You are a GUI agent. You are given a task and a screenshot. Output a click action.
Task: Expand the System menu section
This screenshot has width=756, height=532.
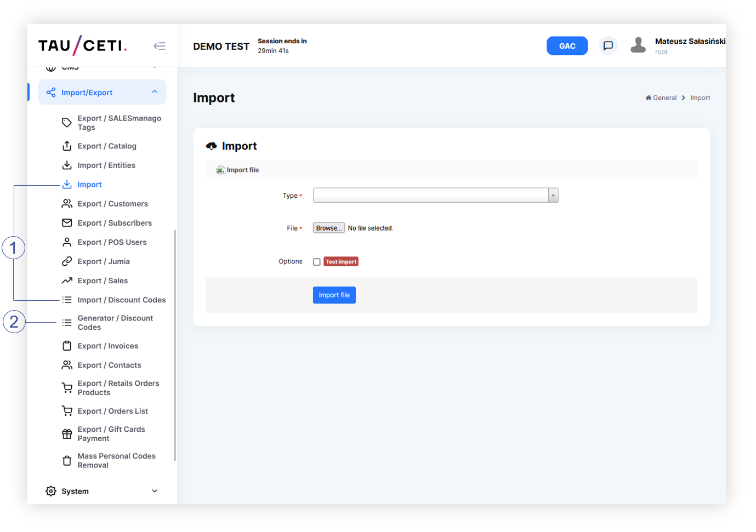tap(155, 491)
